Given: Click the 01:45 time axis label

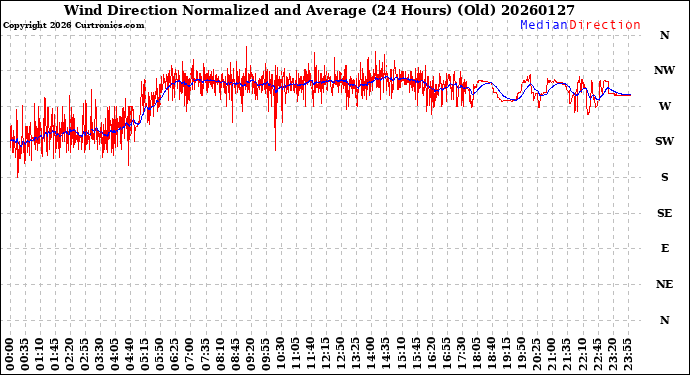Looking at the screenshot, I should (x=55, y=355).
